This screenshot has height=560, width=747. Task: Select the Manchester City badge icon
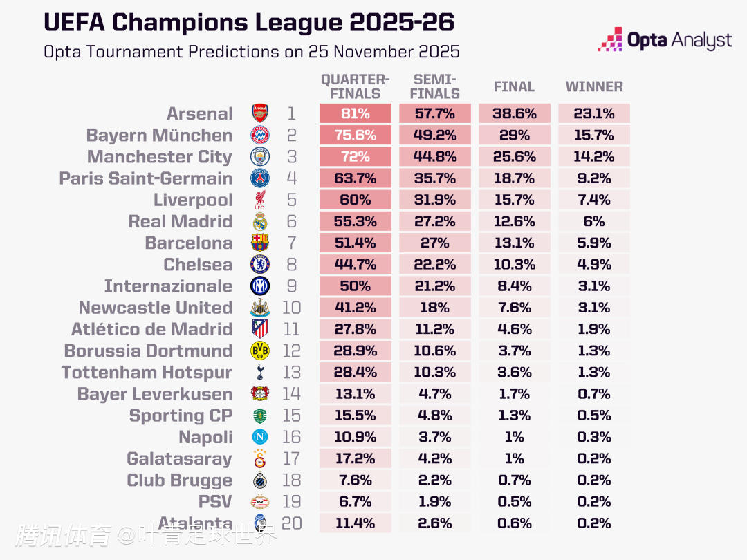point(260,156)
